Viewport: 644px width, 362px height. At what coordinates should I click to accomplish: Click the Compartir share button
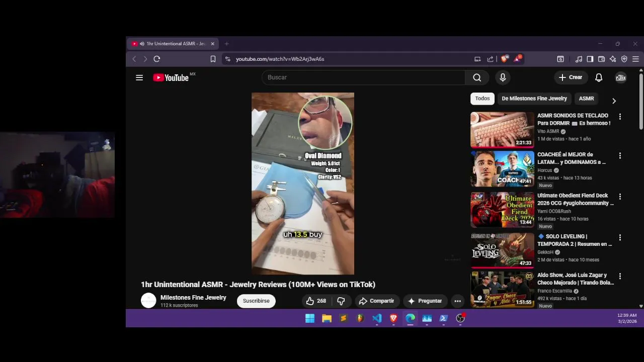(376, 301)
